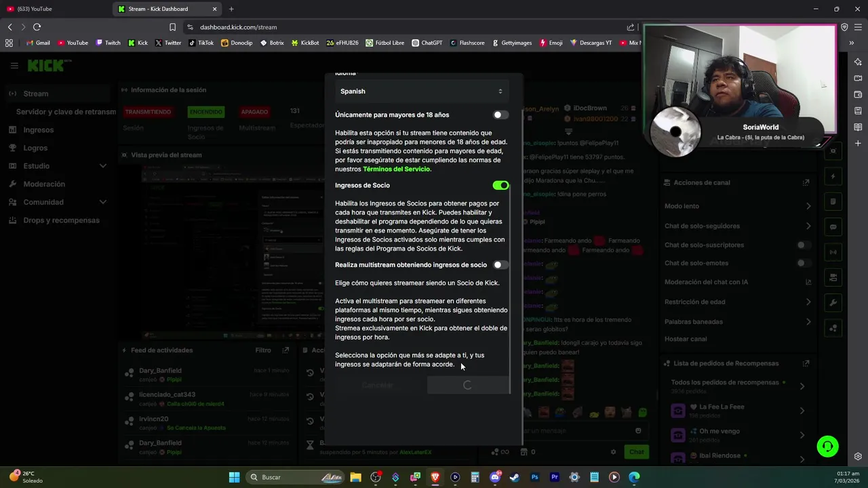The height and width of the screenshot is (488, 868).
Task: Open the browser apps grid icon
Action: point(9,43)
